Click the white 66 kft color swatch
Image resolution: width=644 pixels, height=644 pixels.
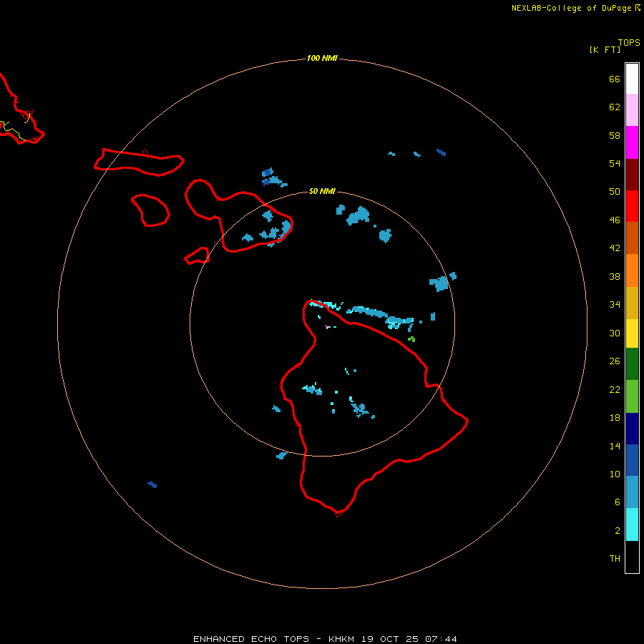point(632,79)
